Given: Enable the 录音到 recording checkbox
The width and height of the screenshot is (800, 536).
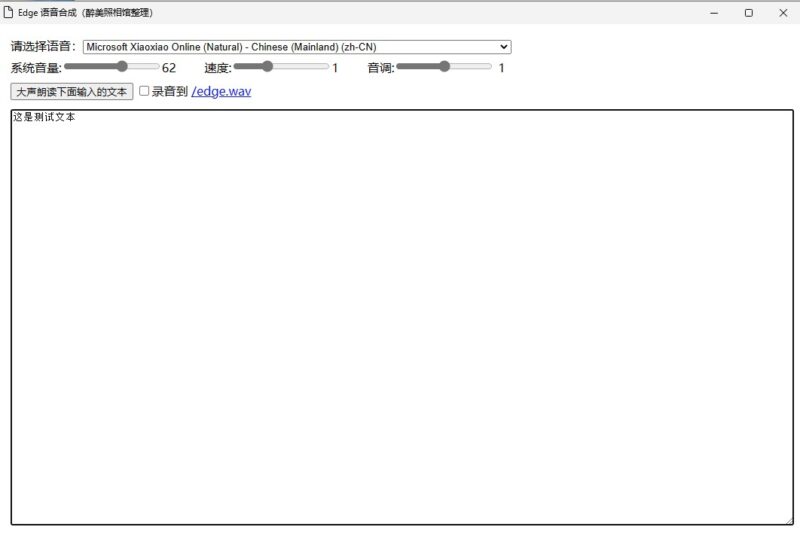Looking at the screenshot, I should point(144,91).
